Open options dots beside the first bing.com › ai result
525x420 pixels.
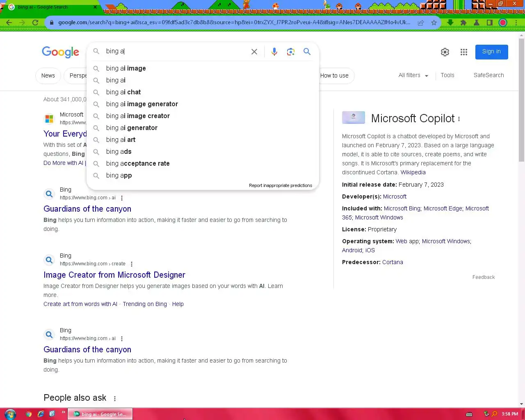coord(122,198)
